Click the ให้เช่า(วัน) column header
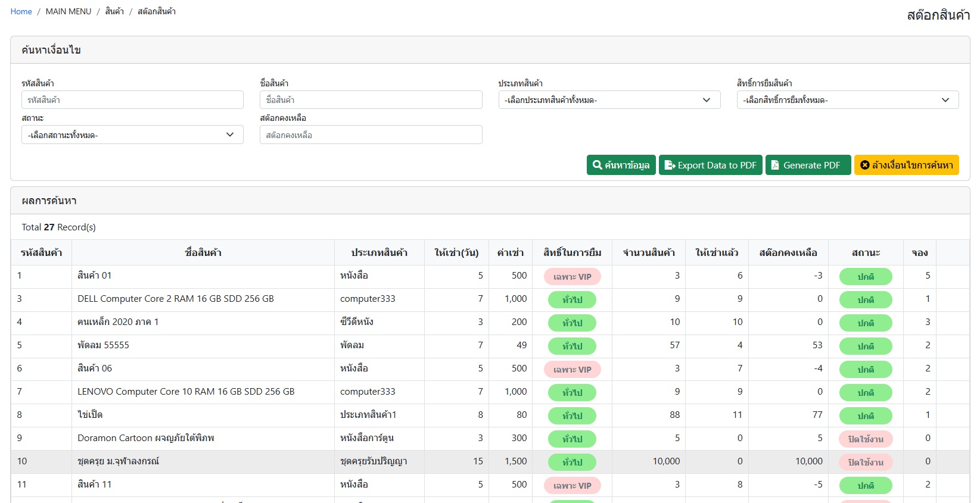The height and width of the screenshot is (503, 980). tap(456, 253)
